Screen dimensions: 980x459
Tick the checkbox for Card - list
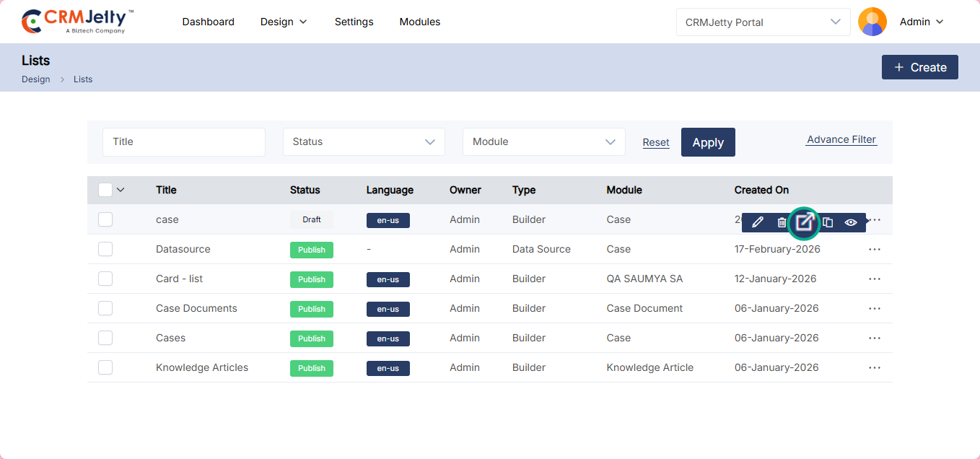105,279
